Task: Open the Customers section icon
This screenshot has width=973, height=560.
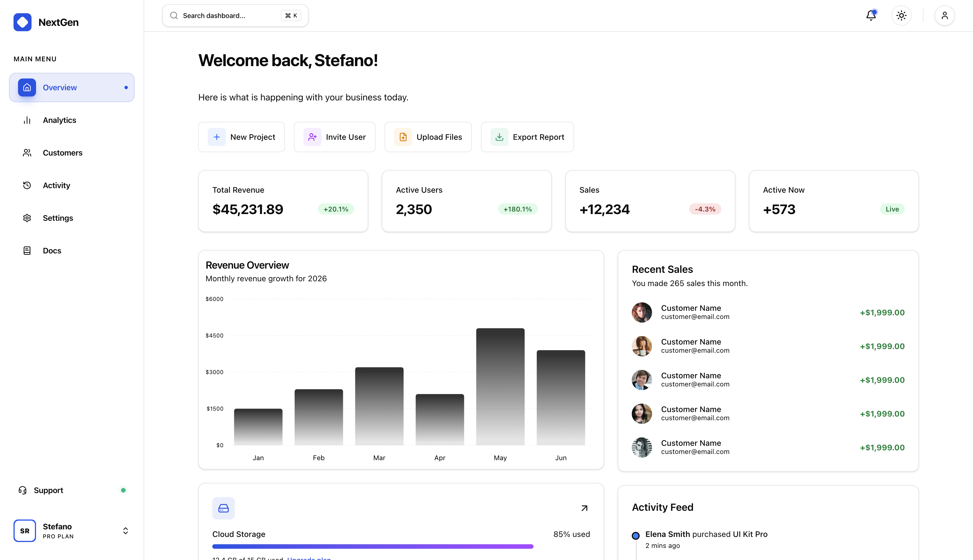Action: (26, 153)
